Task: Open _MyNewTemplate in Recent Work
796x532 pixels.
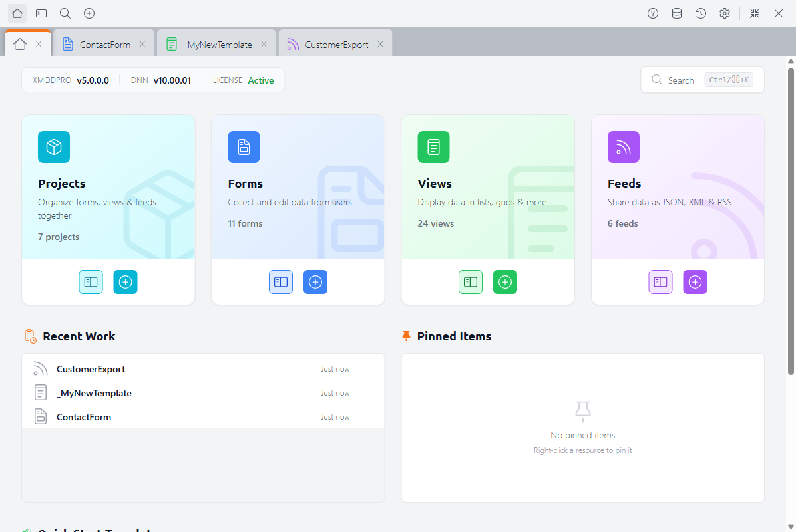Action: point(203,393)
